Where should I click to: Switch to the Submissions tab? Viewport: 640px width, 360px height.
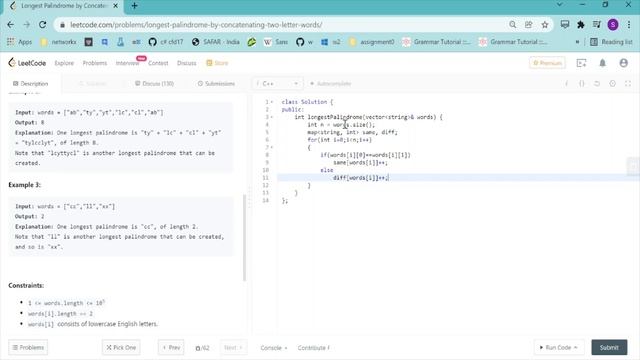216,83
